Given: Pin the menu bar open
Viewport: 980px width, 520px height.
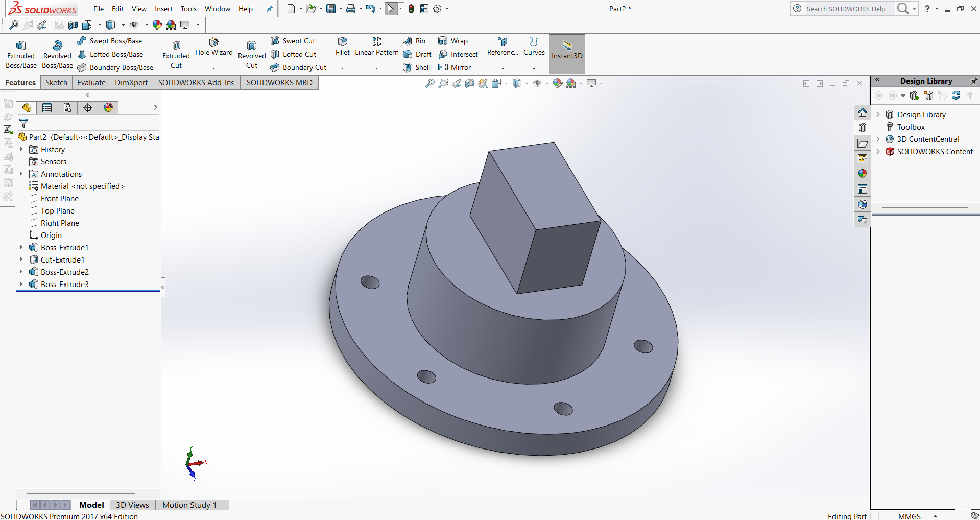Looking at the screenshot, I should pyautogui.click(x=269, y=9).
